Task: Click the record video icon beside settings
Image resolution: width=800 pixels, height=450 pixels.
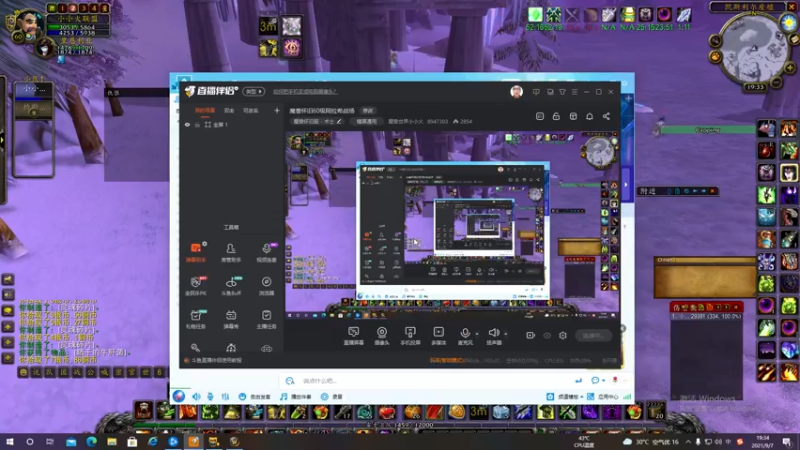Action: 531,335
